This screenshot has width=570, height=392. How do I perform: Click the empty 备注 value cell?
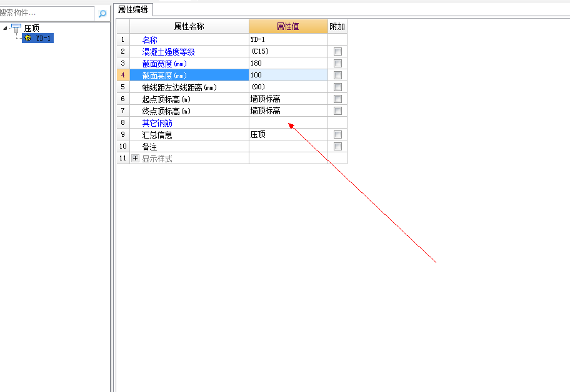coord(288,146)
